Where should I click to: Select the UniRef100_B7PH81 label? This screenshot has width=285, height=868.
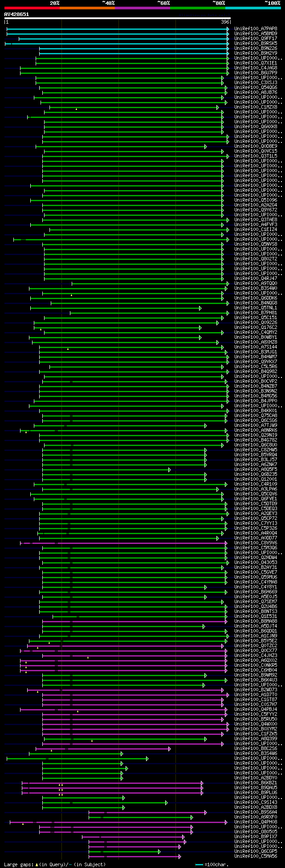[256, 313]
